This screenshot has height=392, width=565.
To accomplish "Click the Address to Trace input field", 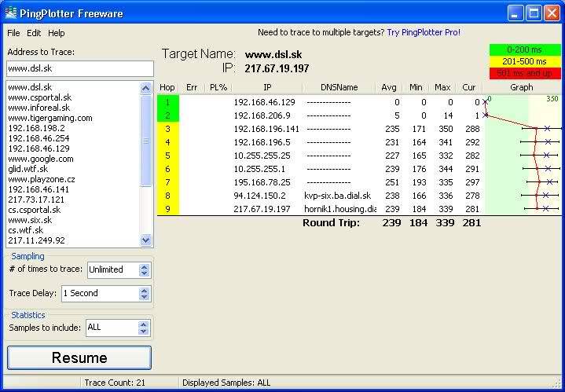I will click(79, 68).
